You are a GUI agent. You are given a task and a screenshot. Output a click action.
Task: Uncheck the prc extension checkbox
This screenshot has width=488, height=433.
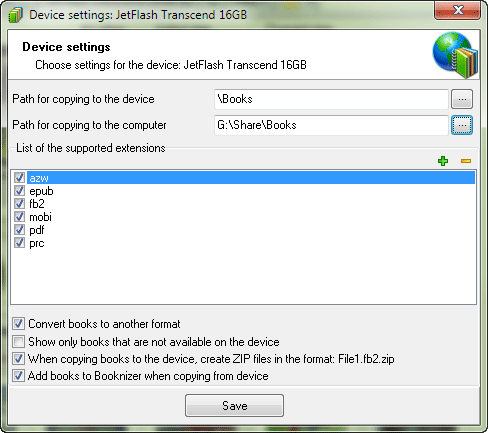pyautogui.click(x=19, y=243)
